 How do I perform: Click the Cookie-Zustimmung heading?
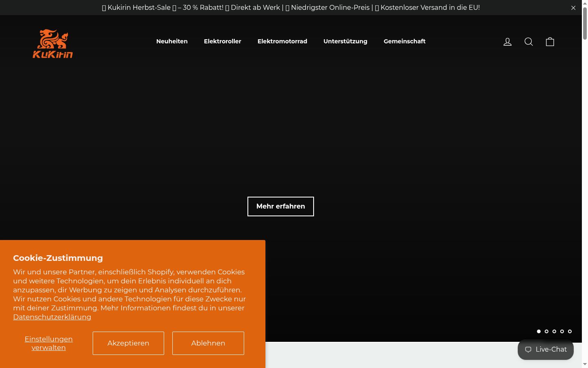[58, 258]
